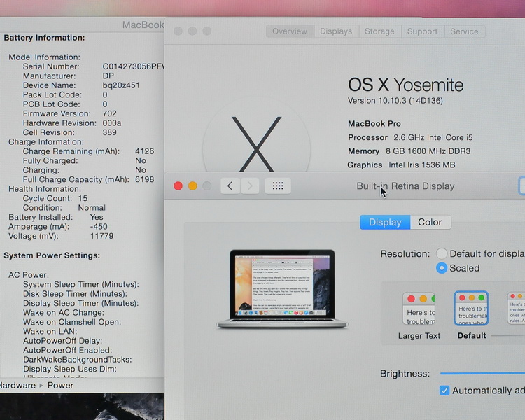Click the MacBook Pro model name text
Image resolution: width=525 pixels, height=420 pixels.
pyautogui.click(x=374, y=124)
